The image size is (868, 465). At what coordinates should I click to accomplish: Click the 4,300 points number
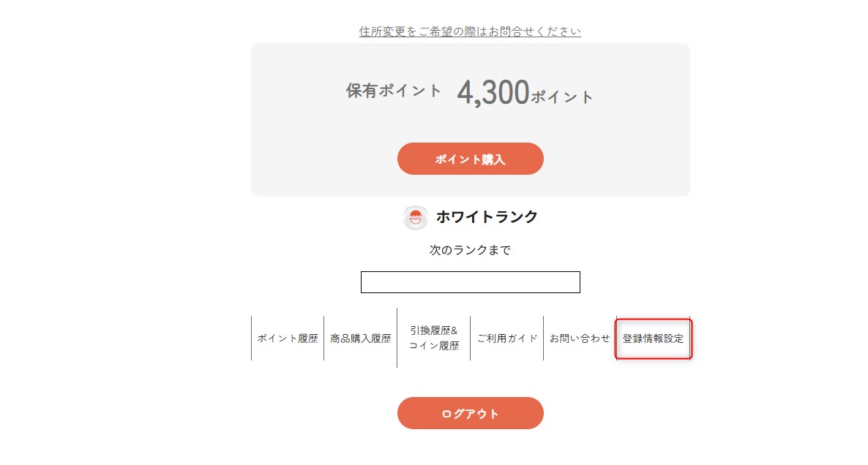(x=493, y=93)
